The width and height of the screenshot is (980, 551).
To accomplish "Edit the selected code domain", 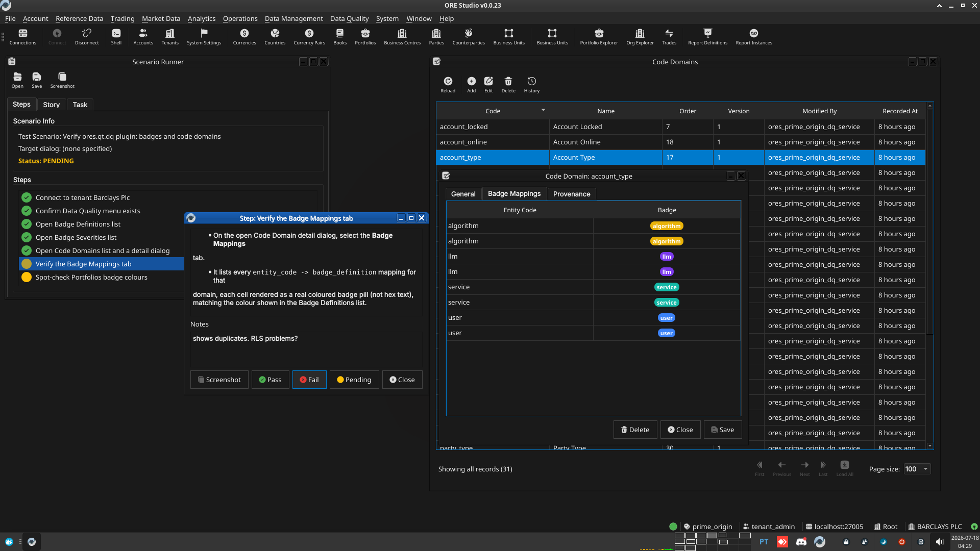I will [488, 85].
